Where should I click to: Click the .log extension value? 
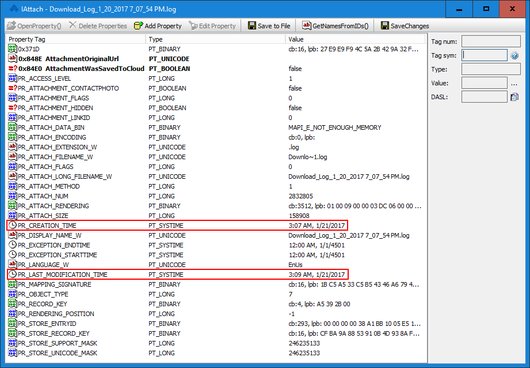coord(294,147)
